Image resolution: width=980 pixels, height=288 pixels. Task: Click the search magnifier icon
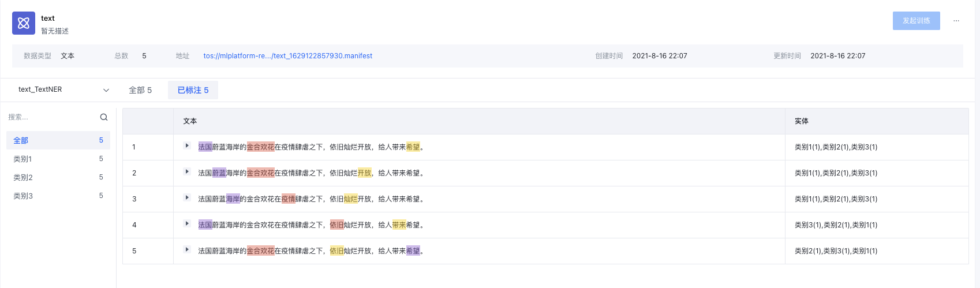click(104, 117)
